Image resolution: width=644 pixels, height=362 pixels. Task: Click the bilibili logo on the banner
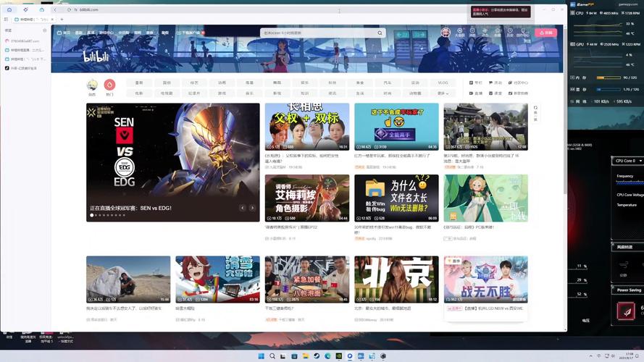coord(96,56)
